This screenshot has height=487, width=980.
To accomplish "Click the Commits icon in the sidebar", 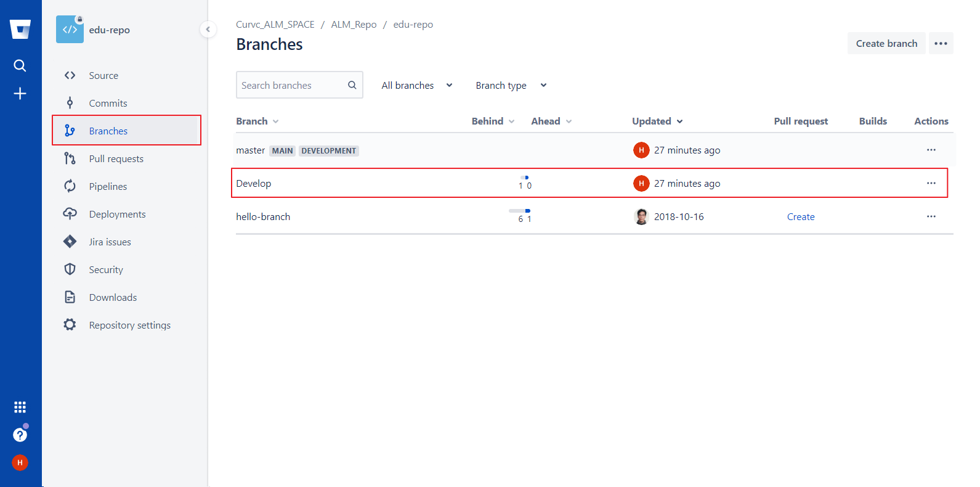I will pyautogui.click(x=70, y=103).
